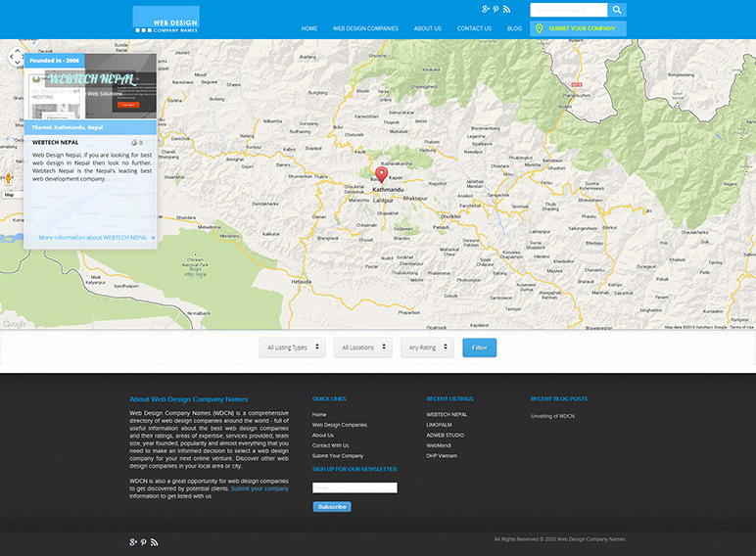Viewport: 756px width, 556px height.
Task: Open the Submit Your Company footer quick link
Action: (x=338, y=456)
